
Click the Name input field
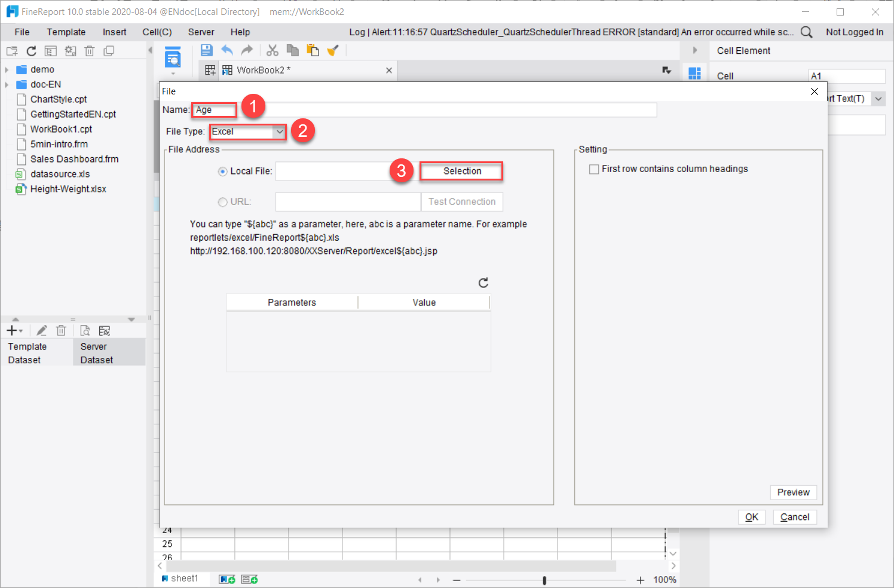[x=424, y=110]
